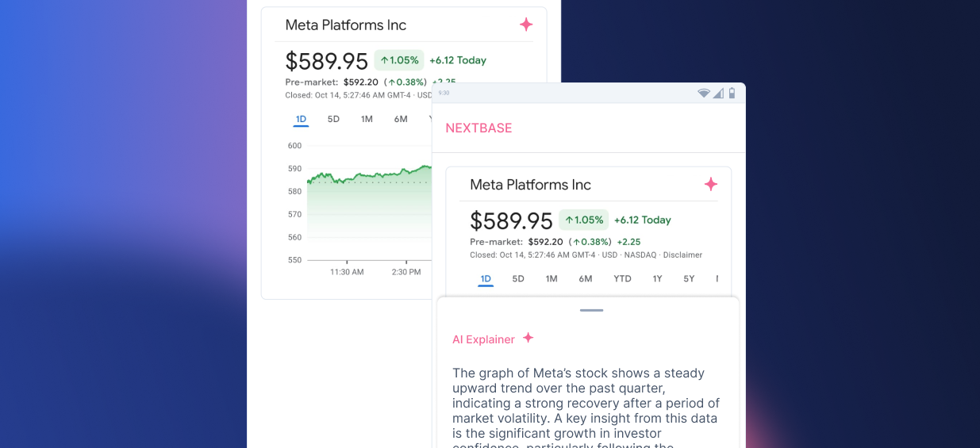Select the 5D tab on foreground card
980x448 pixels.
pos(518,278)
